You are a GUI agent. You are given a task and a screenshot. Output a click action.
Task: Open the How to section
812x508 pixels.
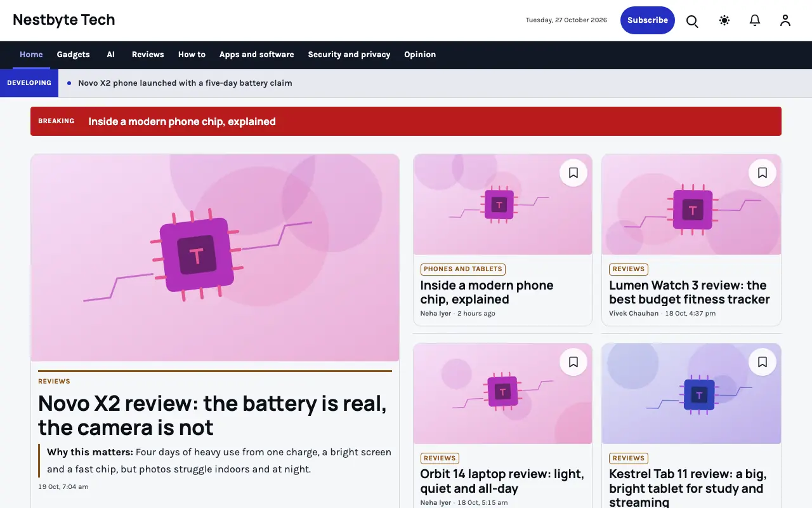tap(192, 55)
